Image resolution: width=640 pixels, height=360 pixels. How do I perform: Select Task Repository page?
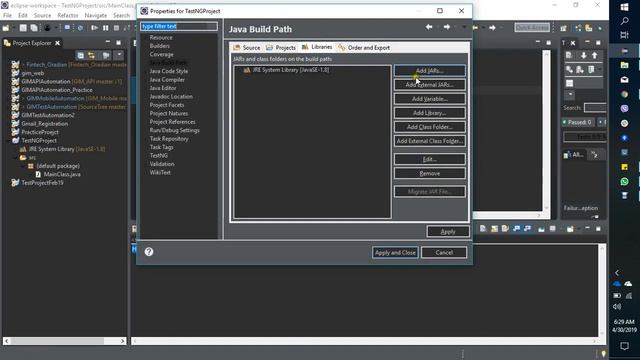click(x=169, y=139)
